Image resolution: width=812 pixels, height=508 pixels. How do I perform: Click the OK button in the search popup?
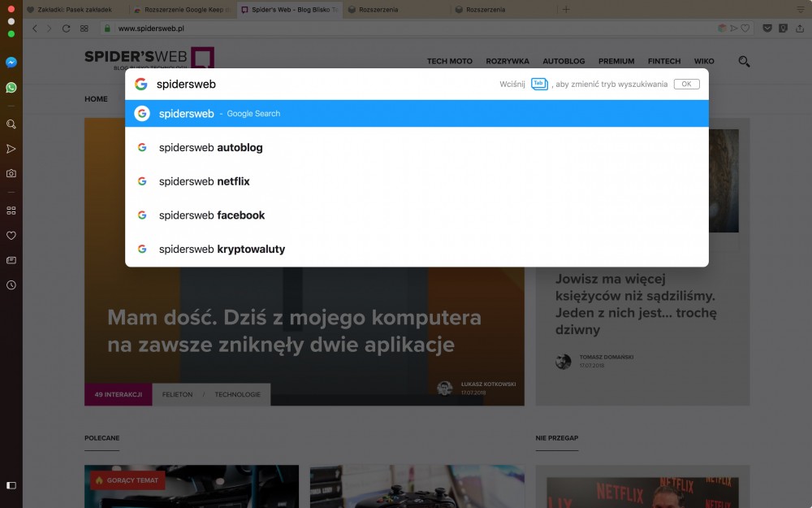[x=687, y=84]
